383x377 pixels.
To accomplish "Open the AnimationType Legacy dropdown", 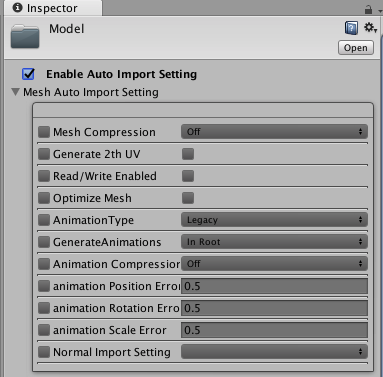I will pyautogui.click(x=274, y=220).
